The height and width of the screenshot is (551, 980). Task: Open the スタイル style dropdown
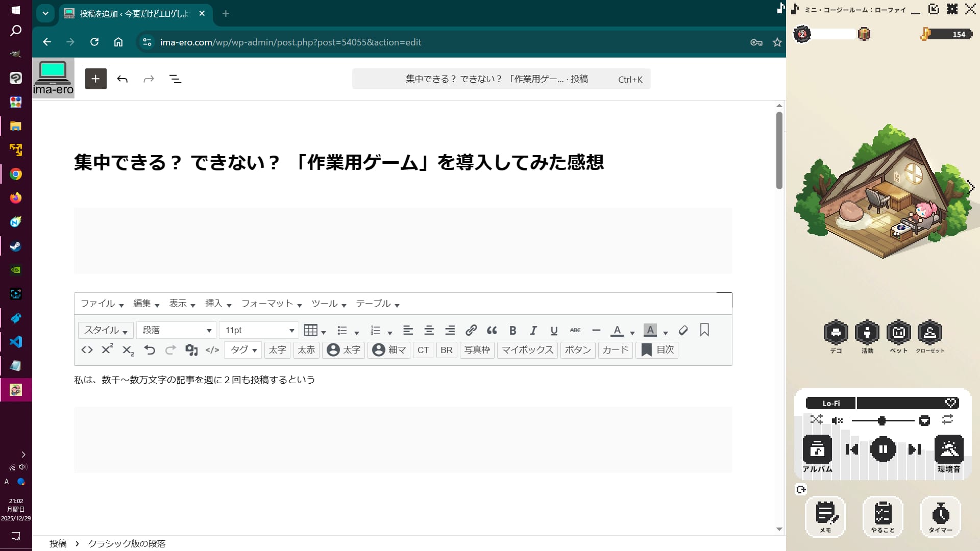point(106,330)
